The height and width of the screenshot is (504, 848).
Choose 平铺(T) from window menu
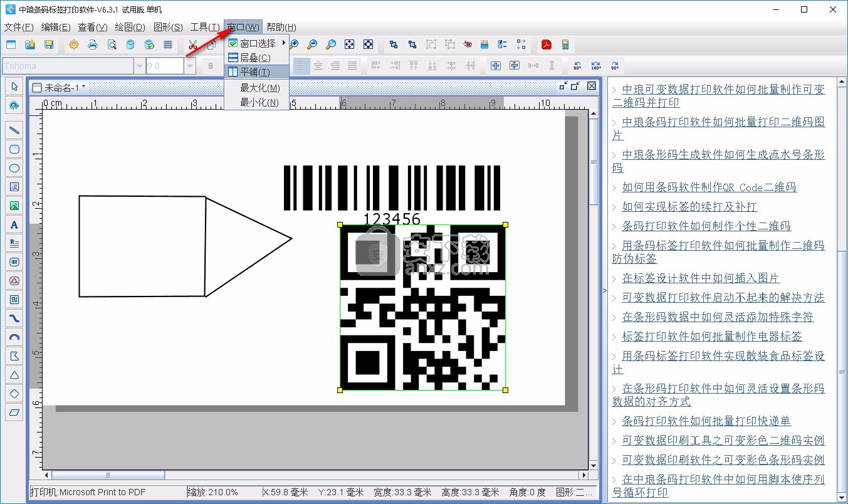[256, 72]
